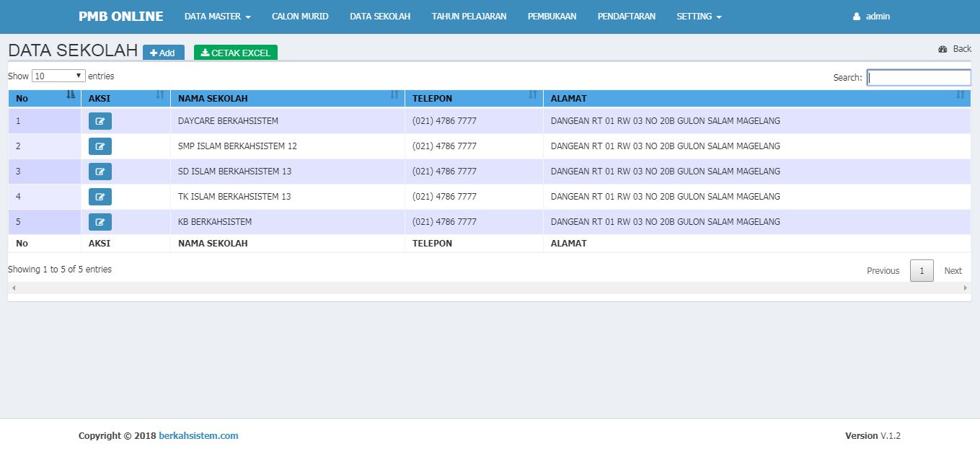The width and height of the screenshot is (980, 449).
Task: Go to the CALON MURID page
Action: [x=300, y=17]
